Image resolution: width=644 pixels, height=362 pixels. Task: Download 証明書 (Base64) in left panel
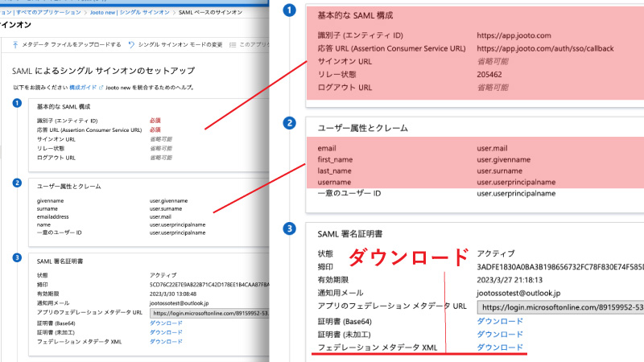166,323
